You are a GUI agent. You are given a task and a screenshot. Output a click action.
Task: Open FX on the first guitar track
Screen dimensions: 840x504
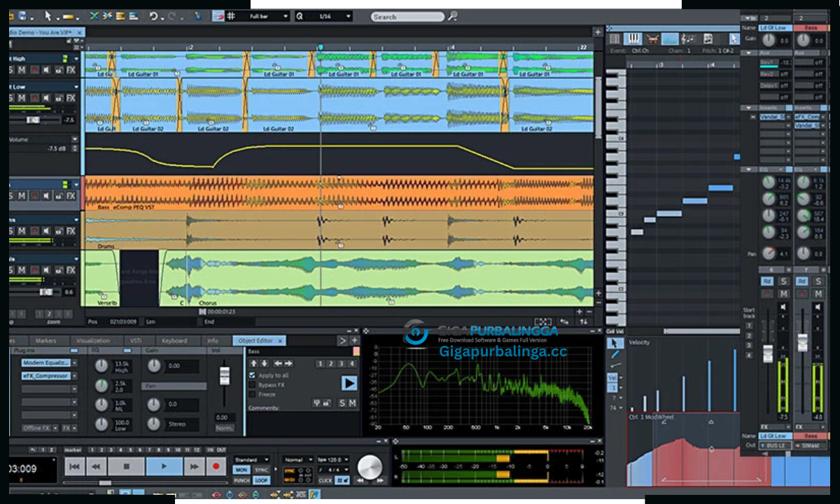[71, 70]
